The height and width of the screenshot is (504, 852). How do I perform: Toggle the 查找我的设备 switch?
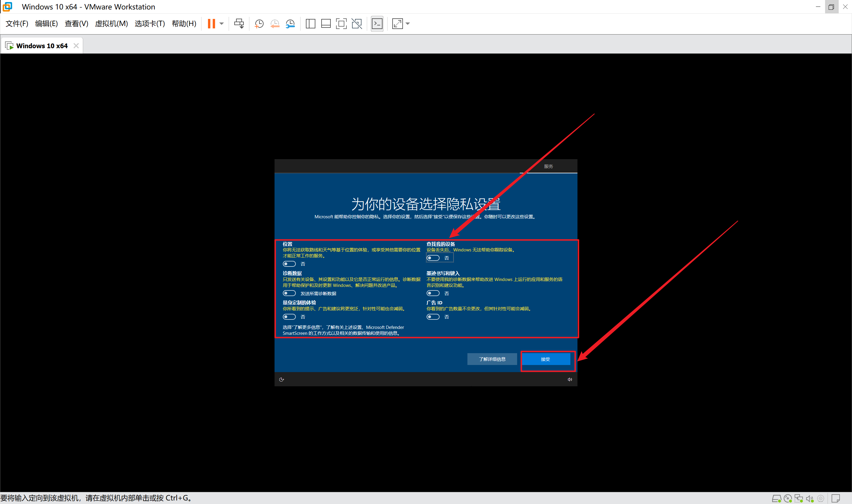click(x=433, y=258)
